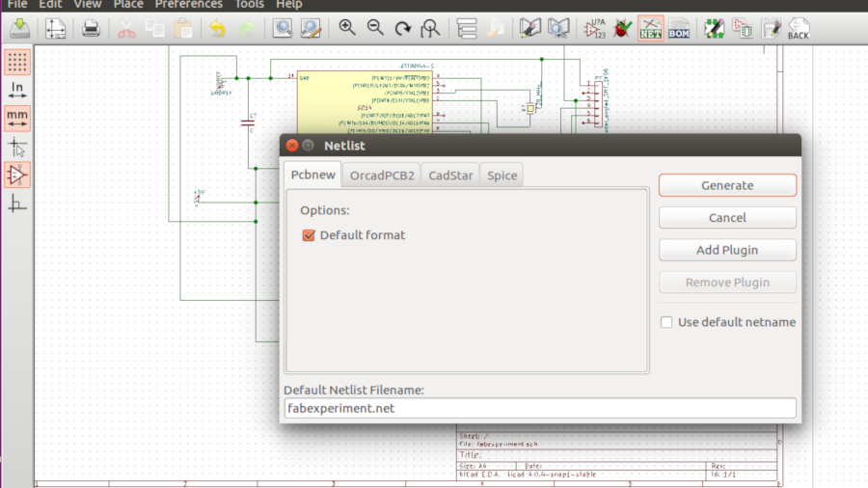Open the find and replace tool
This screenshot has height=488, width=868.
[311, 28]
